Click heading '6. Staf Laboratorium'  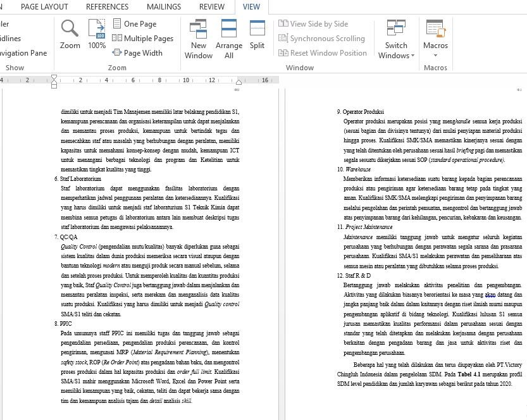(x=78, y=179)
